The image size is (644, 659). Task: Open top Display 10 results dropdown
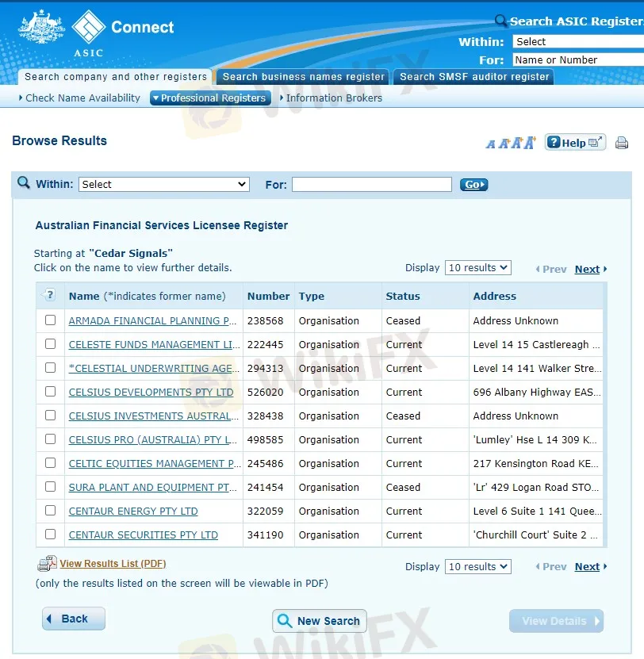[478, 268]
